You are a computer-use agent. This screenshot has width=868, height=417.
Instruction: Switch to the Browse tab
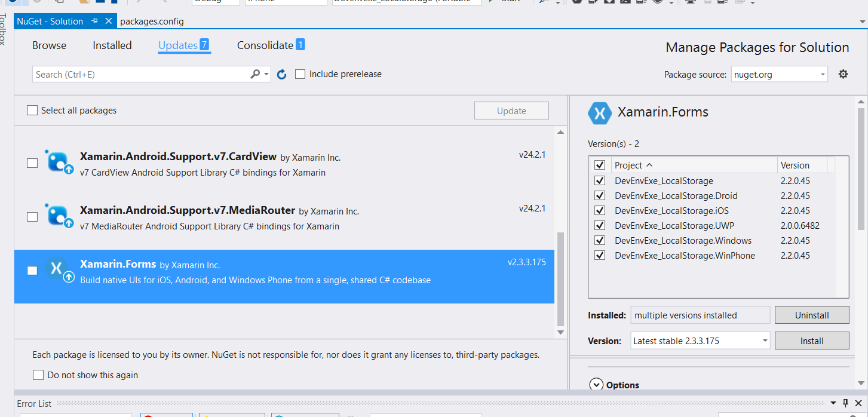click(x=50, y=45)
